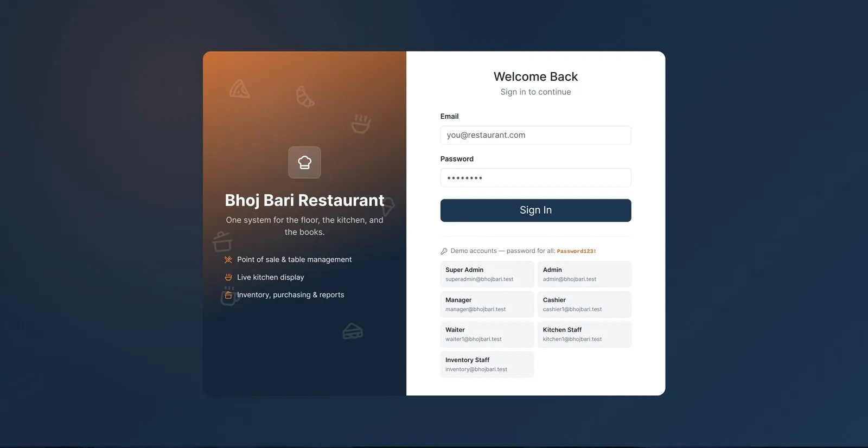868x448 pixels.
Task: Pick the Inventory Staff demo account
Action: pyautogui.click(x=487, y=364)
